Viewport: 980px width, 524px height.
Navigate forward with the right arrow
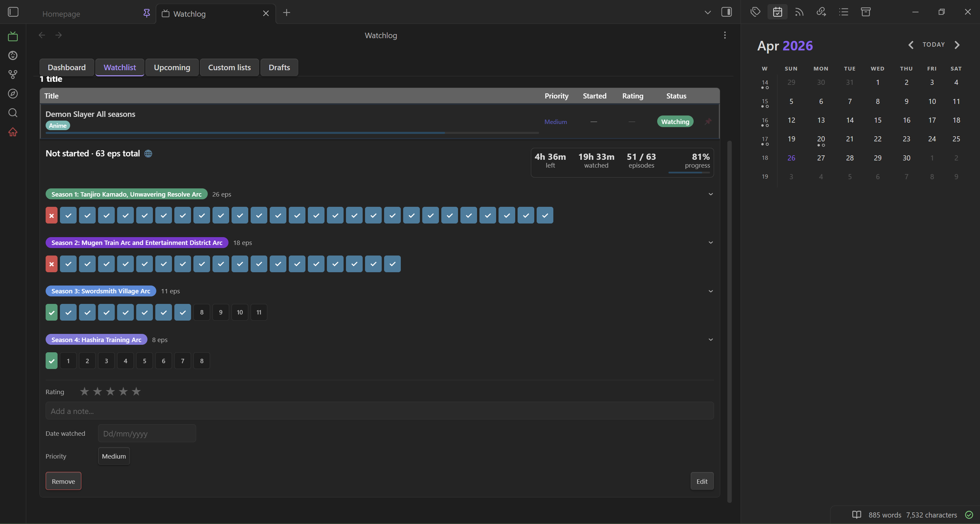pos(59,35)
